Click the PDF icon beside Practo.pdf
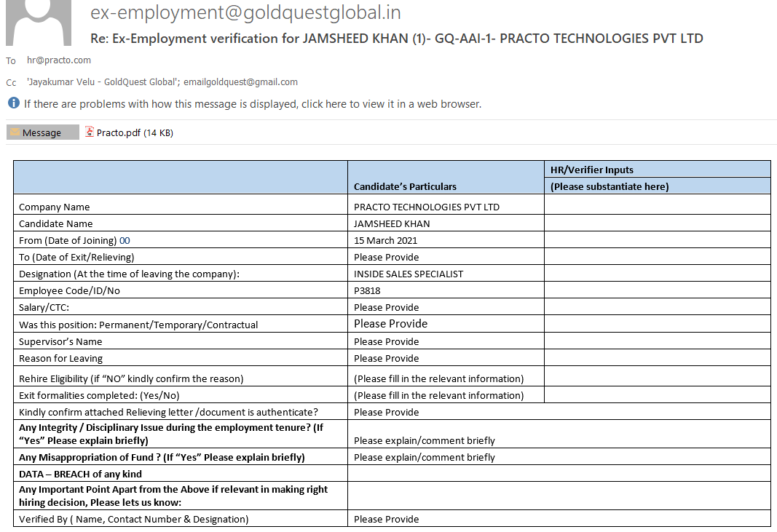The height and width of the screenshot is (532, 777). [89, 132]
